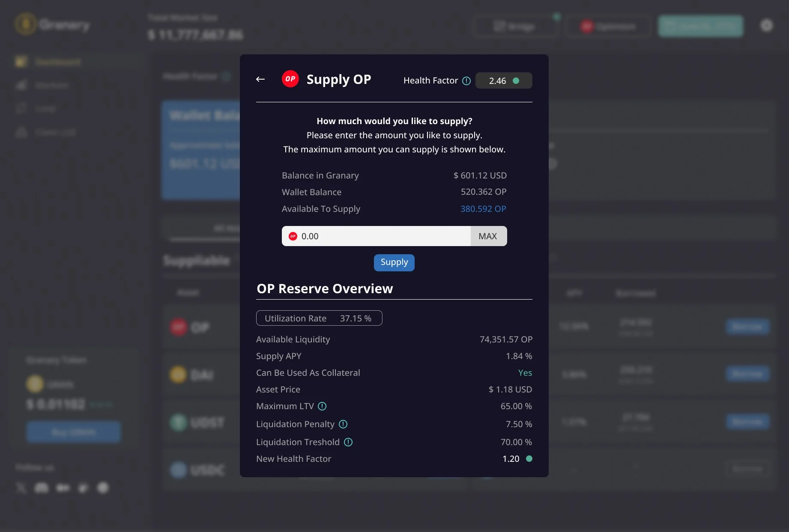
Task: Show Liquidation Penalty info tooltip icon
Action: tap(343, 424)
